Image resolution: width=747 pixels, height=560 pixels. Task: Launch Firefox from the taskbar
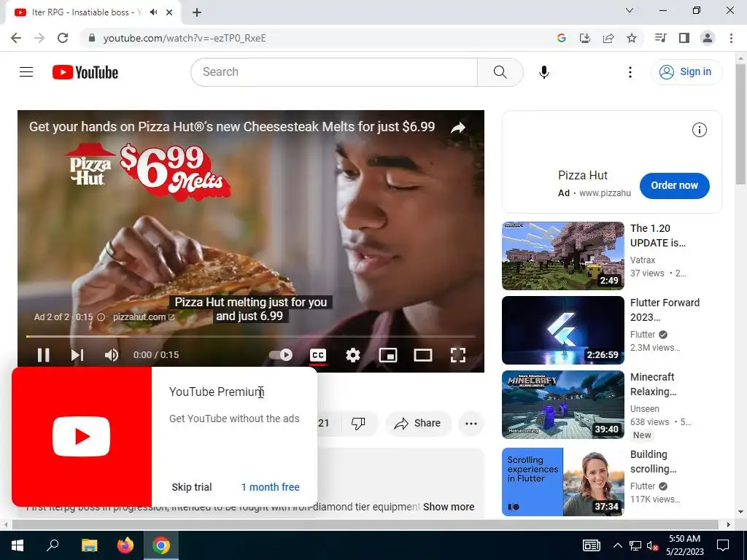coord(125,545)
